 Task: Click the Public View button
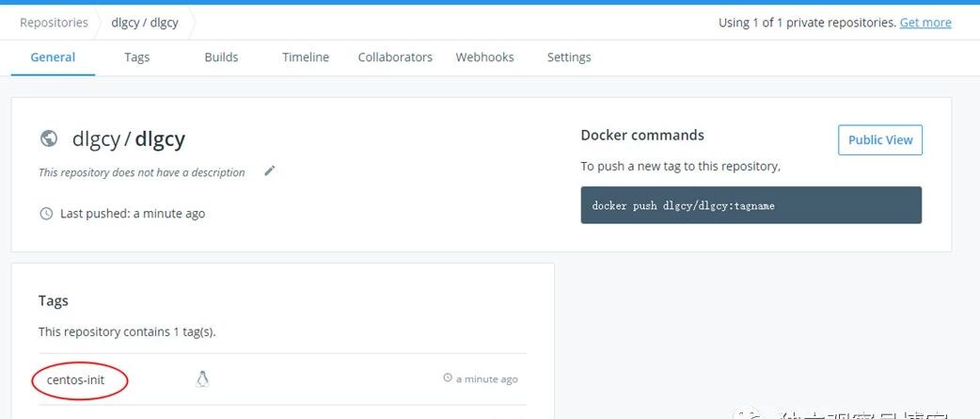point(880,140)
